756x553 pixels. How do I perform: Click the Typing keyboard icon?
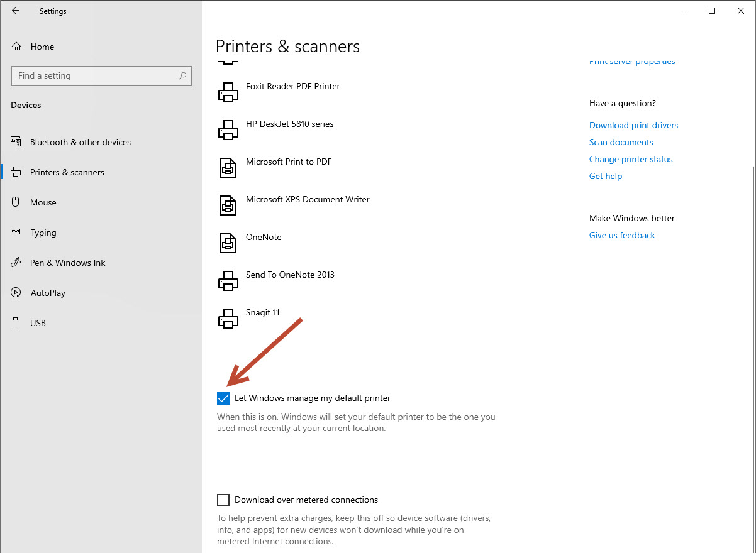tap(16, 233)
